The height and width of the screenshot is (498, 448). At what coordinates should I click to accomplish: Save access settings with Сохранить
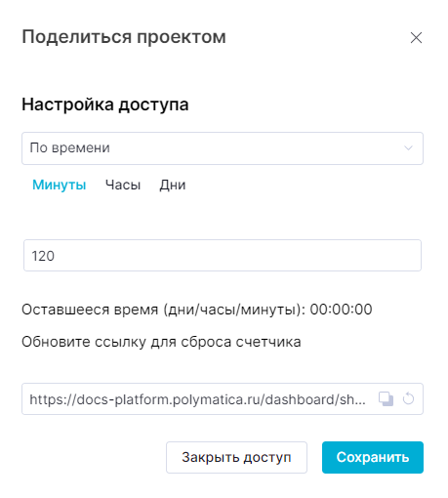[x=373, y=457]
